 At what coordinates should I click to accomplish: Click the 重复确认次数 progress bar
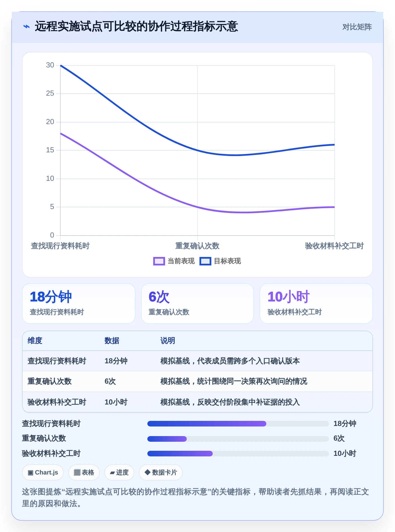(x=238, y=439)
